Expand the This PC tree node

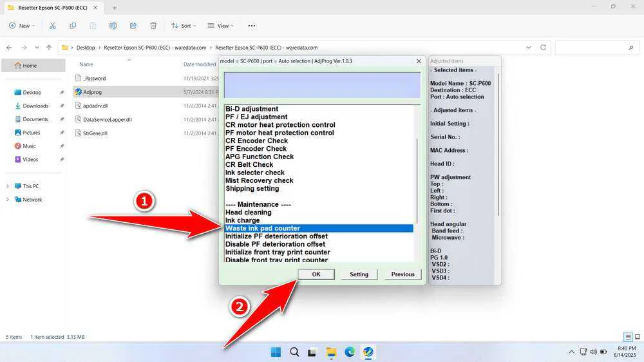(x=8, y=186)
